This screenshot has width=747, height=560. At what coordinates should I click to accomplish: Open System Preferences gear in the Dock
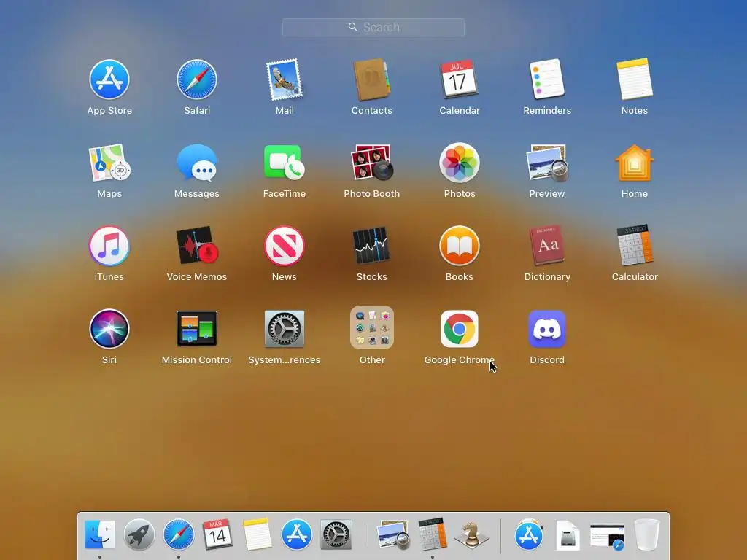[x=336, y=534]
